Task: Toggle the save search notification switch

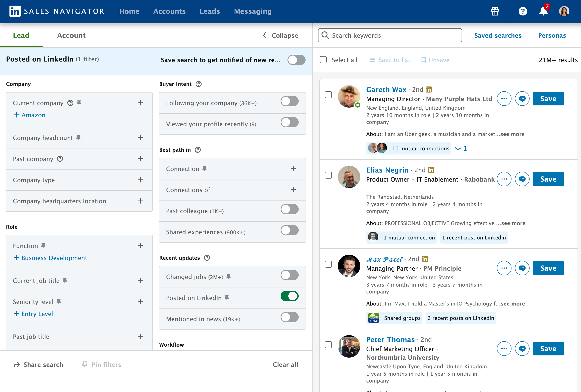Action: pyautogui.click(x=296, y=60)
